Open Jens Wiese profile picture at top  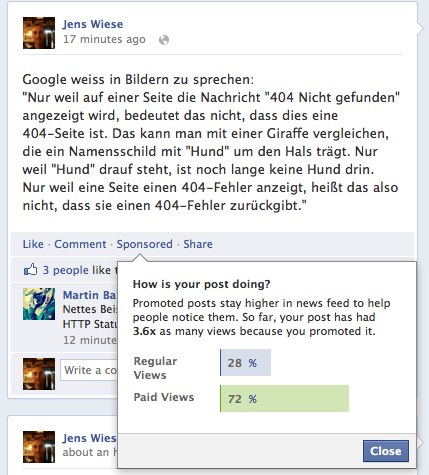(x=39, y=33)
